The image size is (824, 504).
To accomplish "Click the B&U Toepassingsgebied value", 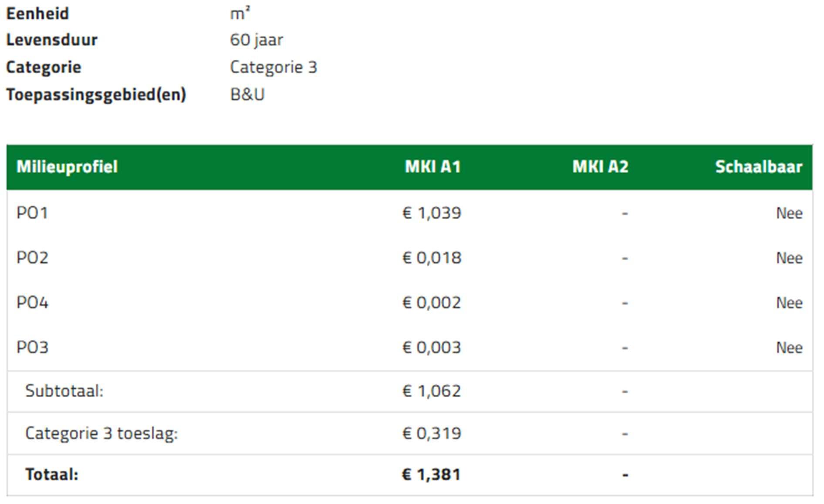I will pyautogui.click(x=247, y=95).
